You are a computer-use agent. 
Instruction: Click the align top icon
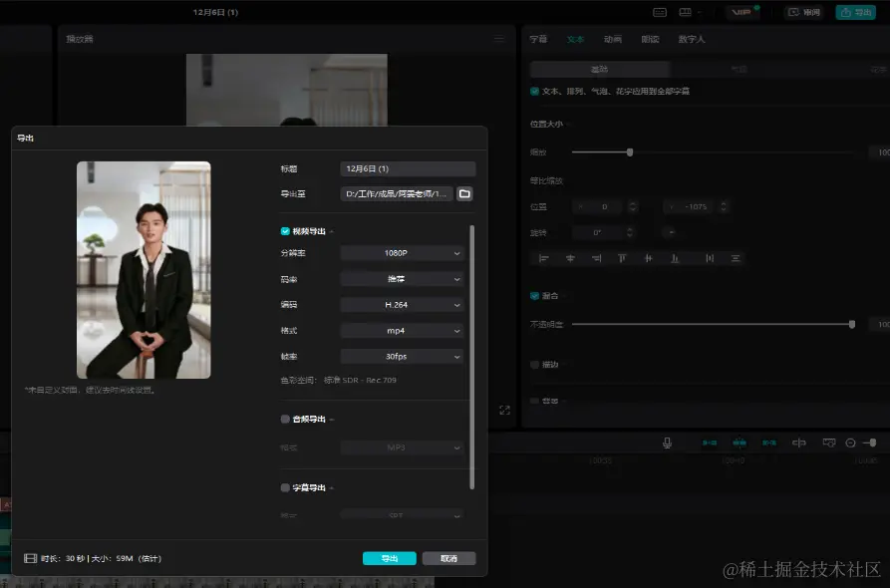coord(622,258)
